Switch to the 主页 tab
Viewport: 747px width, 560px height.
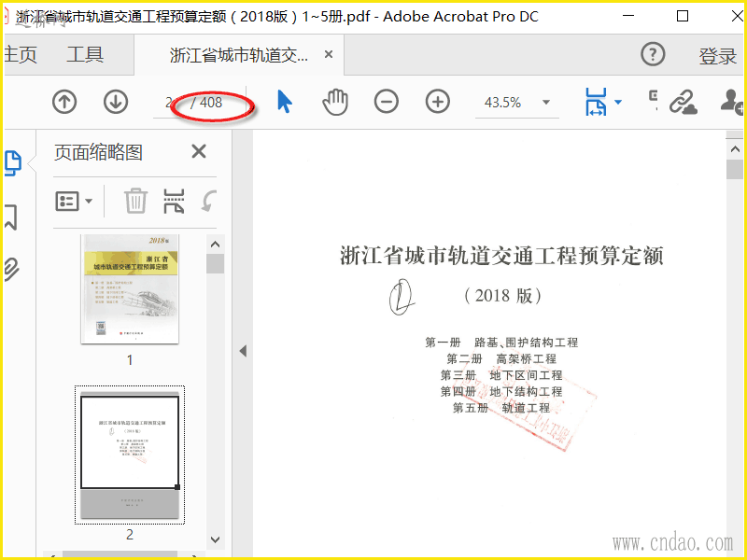(21, 54)
